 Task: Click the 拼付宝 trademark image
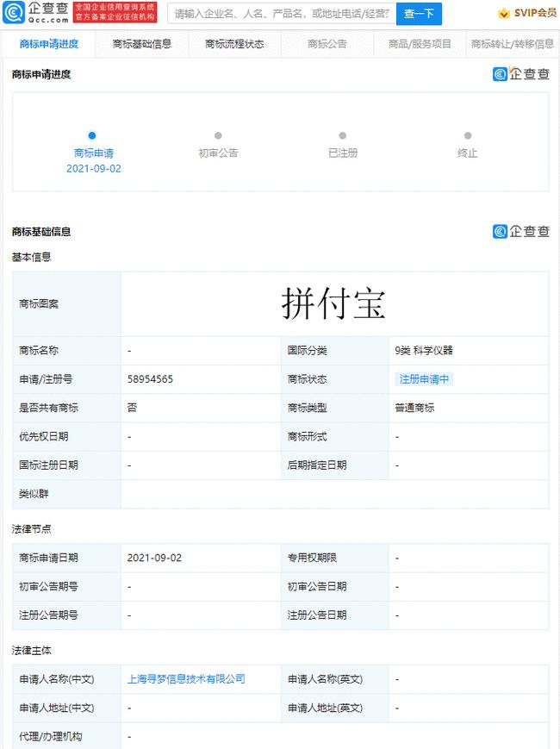(333, 303)
